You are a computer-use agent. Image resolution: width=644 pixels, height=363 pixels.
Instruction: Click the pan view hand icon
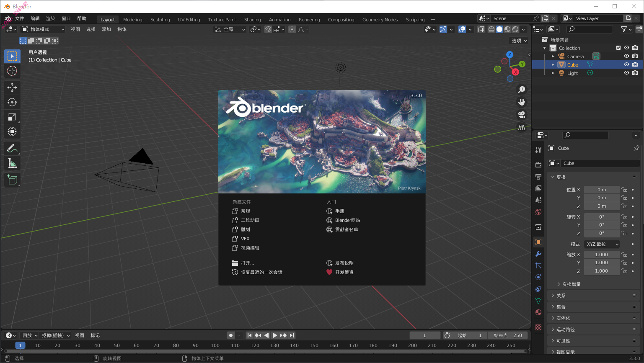[522, 102]
